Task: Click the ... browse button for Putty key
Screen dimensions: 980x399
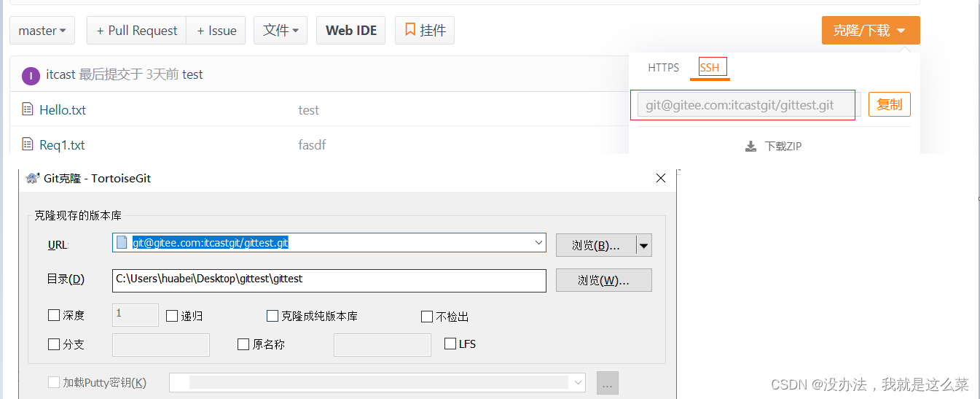Action: click(608, 382)
